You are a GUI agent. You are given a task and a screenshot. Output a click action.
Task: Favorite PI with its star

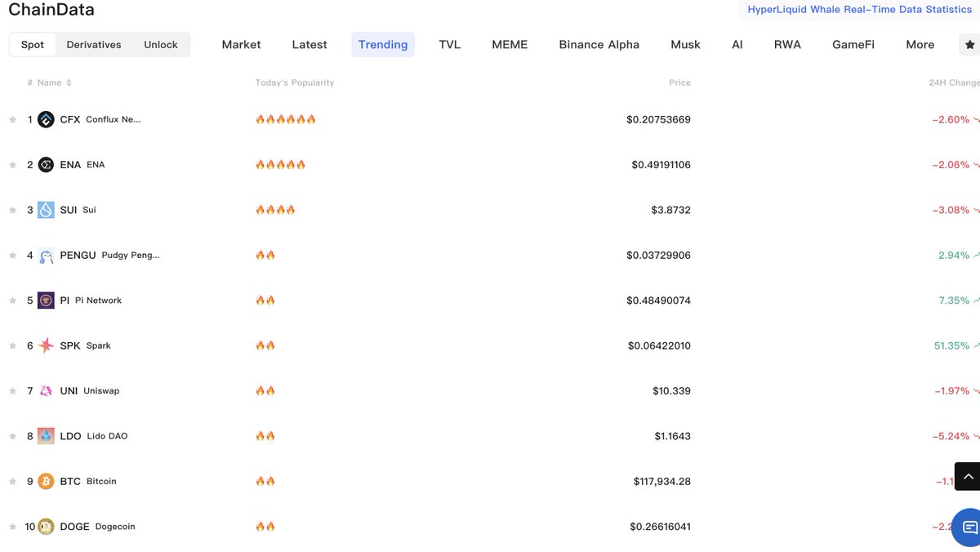[12, 300]
